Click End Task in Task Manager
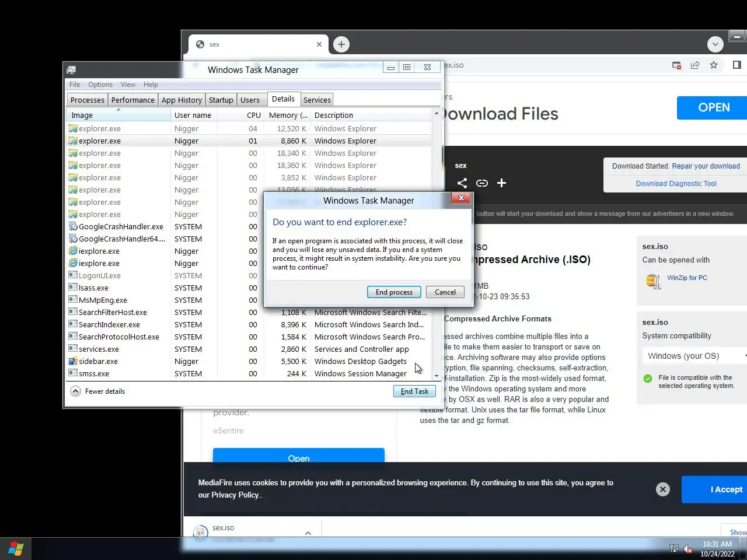Image resolution: width=747 pixels, height=560 pixels. click(414, 391)
